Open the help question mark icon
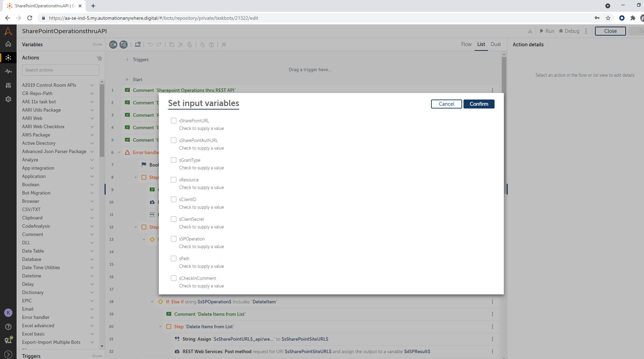The width and height of the screenshot is (644, 359). point(8,327)
